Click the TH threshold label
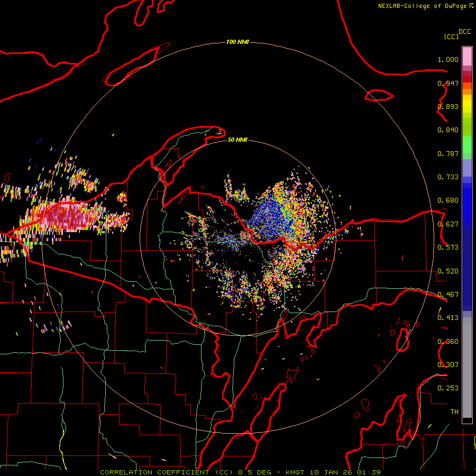The height and width of the screenshot is (476, 476). [x=454, y=412]
